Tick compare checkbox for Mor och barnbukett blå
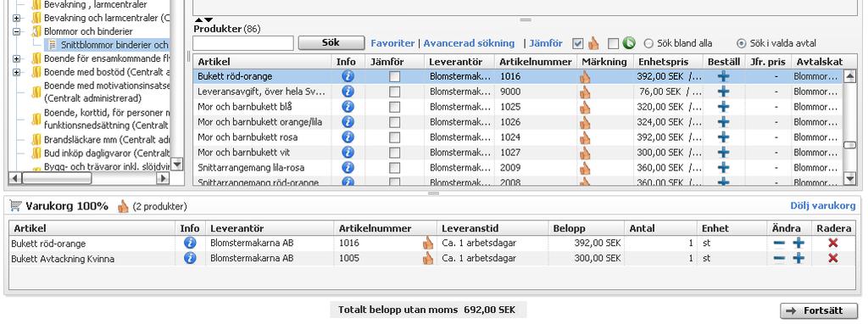 (394, 108)
